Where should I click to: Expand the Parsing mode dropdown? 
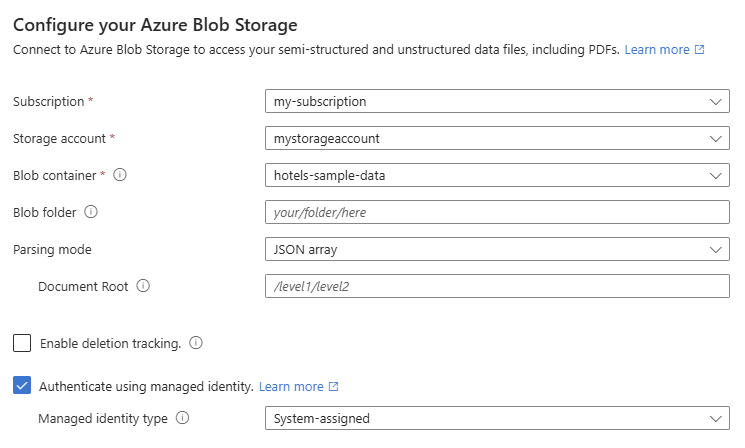[497, 249]
